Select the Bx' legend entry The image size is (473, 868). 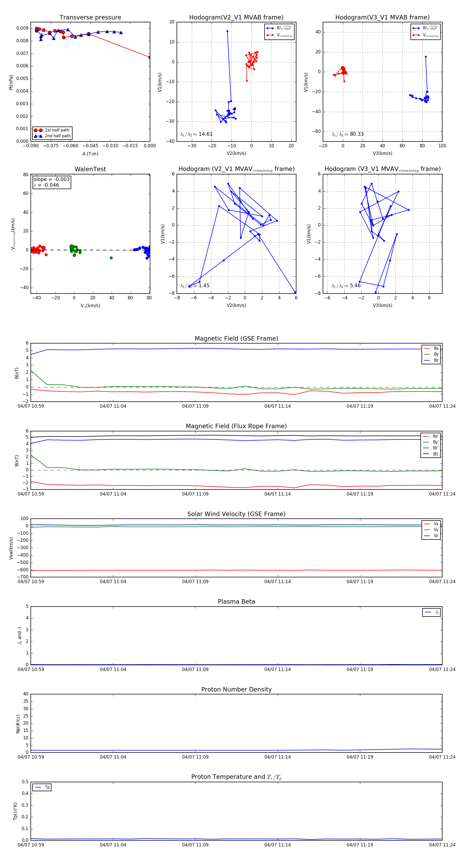coord(431,436)
